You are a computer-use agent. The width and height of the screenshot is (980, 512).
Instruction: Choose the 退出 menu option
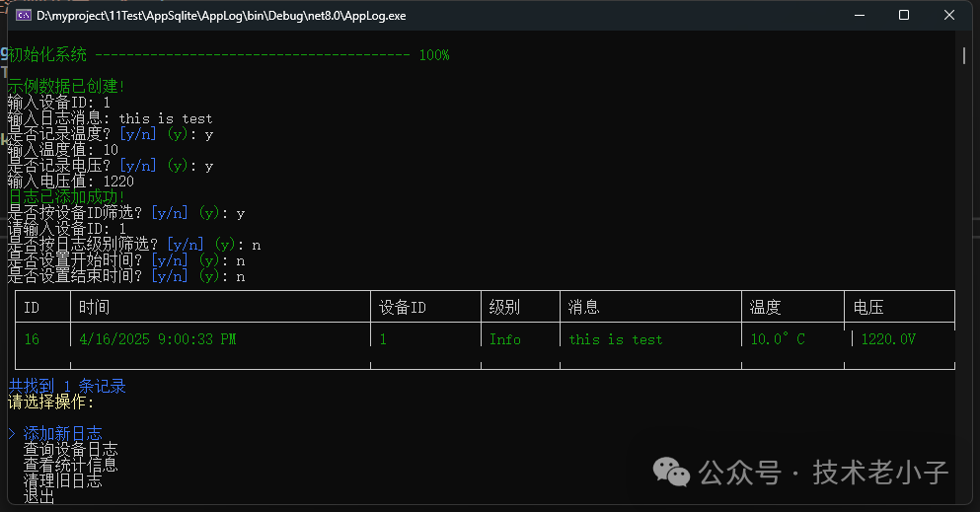[x=39, y=496]
